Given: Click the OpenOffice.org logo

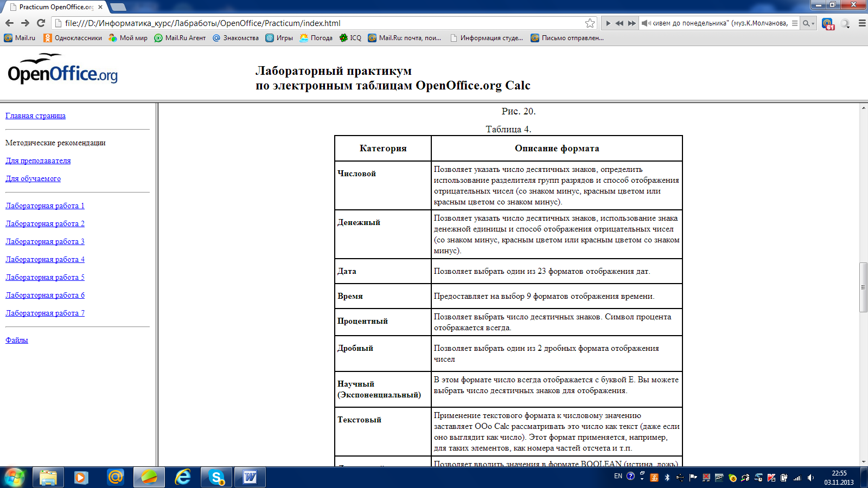Looking at the screenshot, I should [62, 69].
